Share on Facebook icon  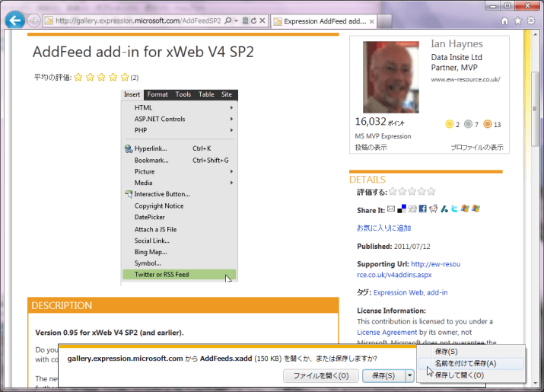(x=422, y=209)
